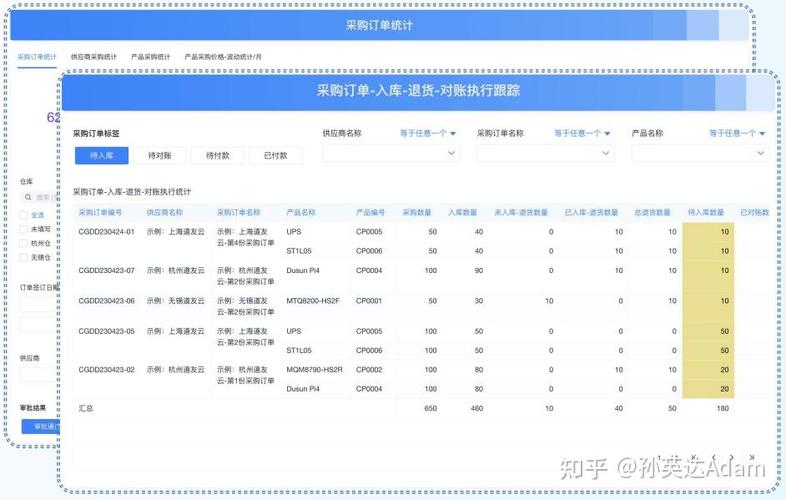Click the MQM8790-HS2R product cell
Viewport: 786px width, 500px height.
point(314,370)
